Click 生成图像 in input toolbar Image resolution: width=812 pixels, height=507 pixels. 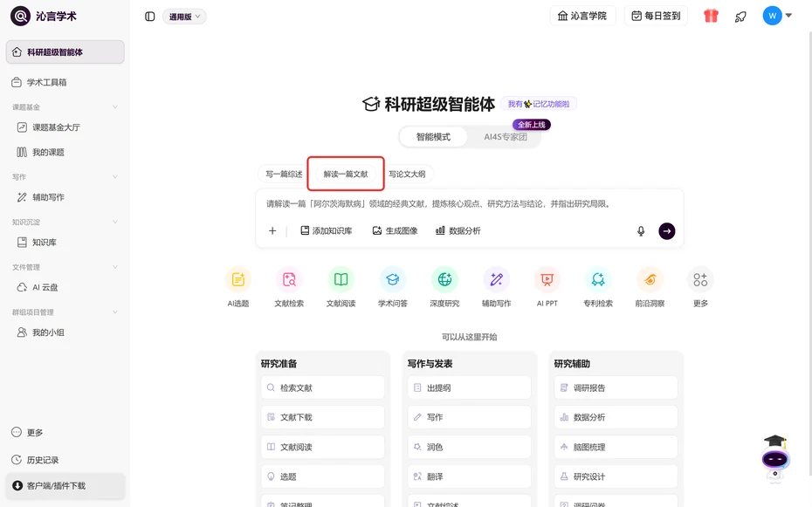pyautogui.click(x=396, y=230)
